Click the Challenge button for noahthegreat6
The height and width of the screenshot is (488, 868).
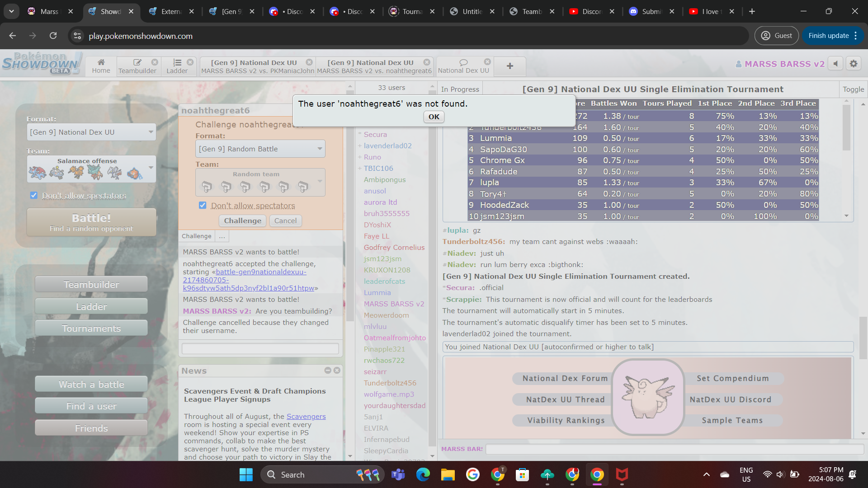tap(243, 221)
